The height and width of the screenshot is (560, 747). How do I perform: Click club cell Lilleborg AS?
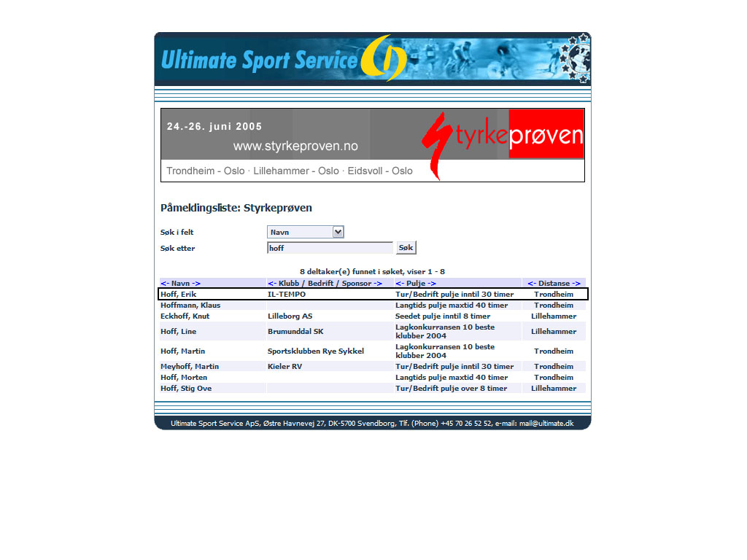(x=290, y=316)
